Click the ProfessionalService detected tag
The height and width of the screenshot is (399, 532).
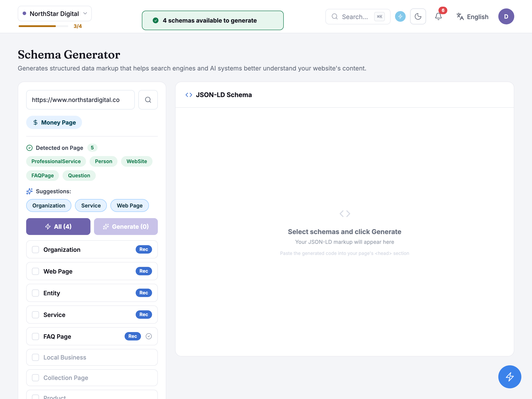(x=56, y=161)
